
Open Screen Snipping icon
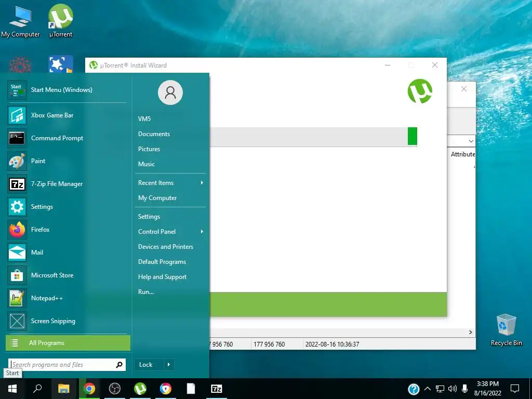coord(17,321)
